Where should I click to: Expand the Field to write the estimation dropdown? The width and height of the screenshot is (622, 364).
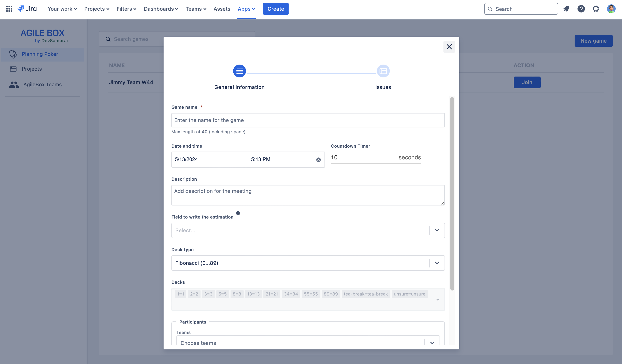coord(437,230)
